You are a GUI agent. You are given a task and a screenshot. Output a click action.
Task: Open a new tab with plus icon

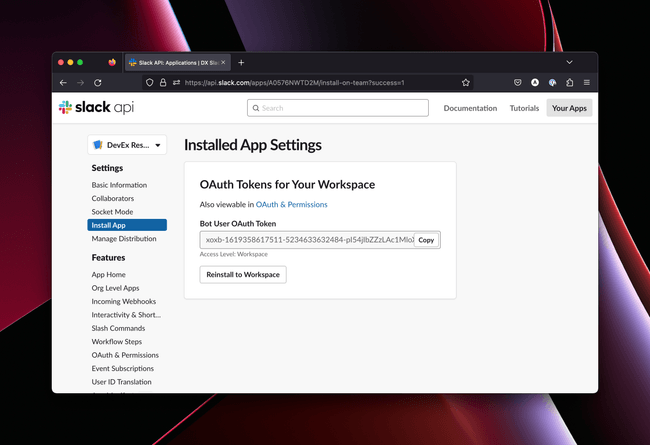coord(241,63)
